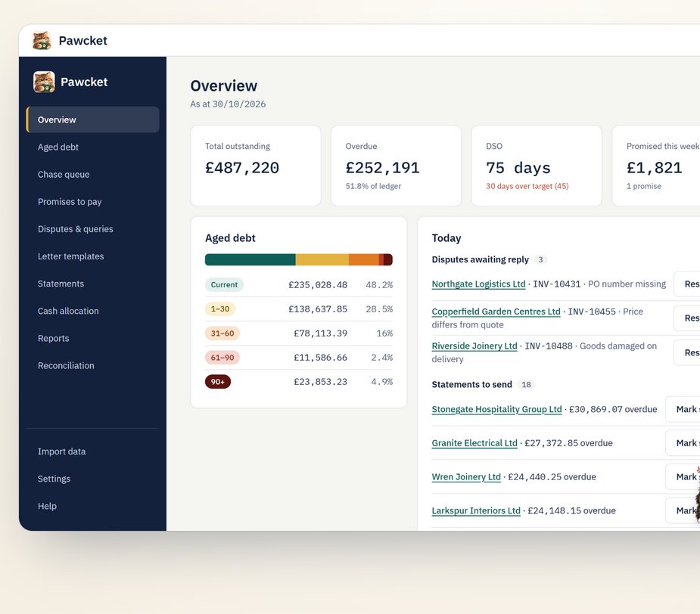Open Copperfield Garden Centres Ltd link
This screenshot has width=700, height=614.
click(496, 312)
